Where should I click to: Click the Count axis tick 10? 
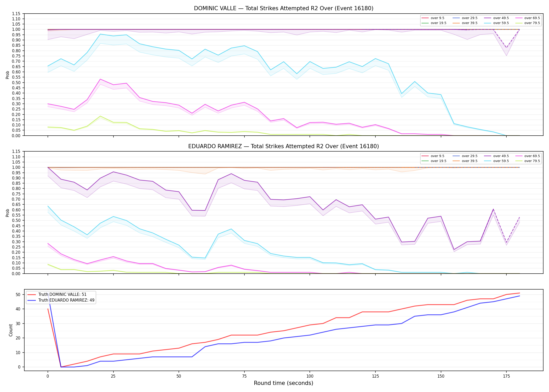coord(18,353)
